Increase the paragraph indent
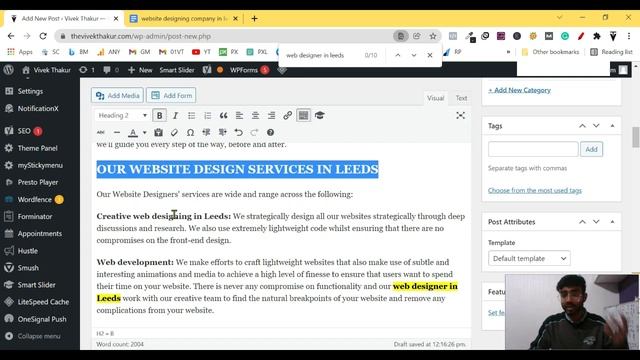Viewport: 640px width, 360px height. (222, 132)
